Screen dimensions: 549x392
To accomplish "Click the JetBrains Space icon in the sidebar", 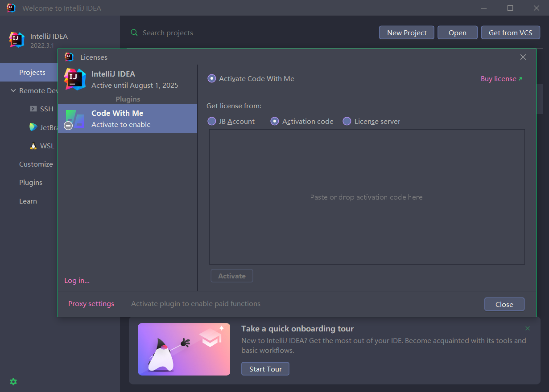I will click(33, 127).
